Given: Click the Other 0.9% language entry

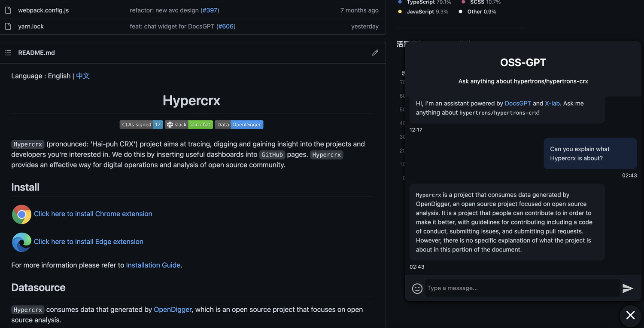Looking at the screenshot, I should 477,12.
